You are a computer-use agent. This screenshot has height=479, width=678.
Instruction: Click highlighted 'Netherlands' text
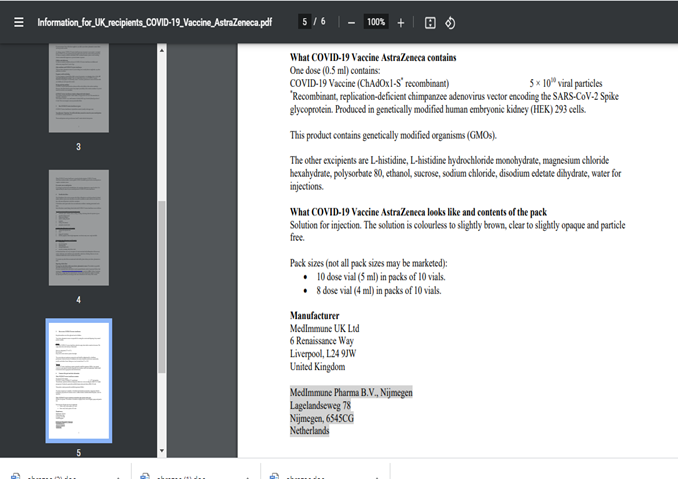pos(309,431)
